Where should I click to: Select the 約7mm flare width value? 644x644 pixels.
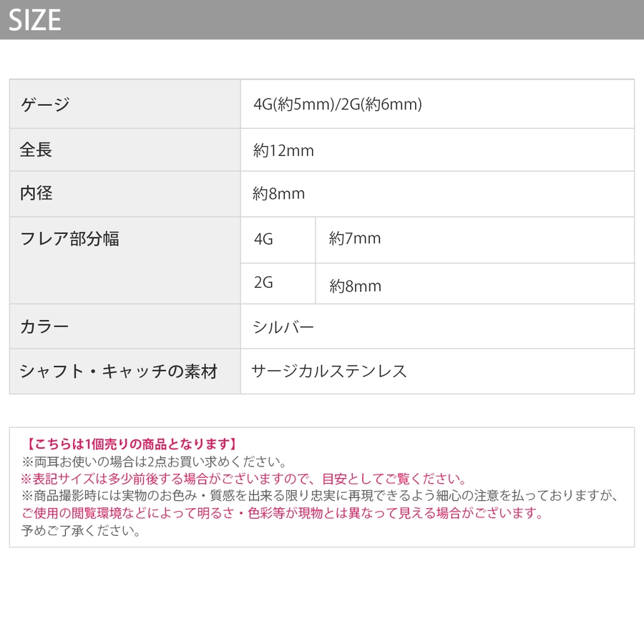point(355,239)
